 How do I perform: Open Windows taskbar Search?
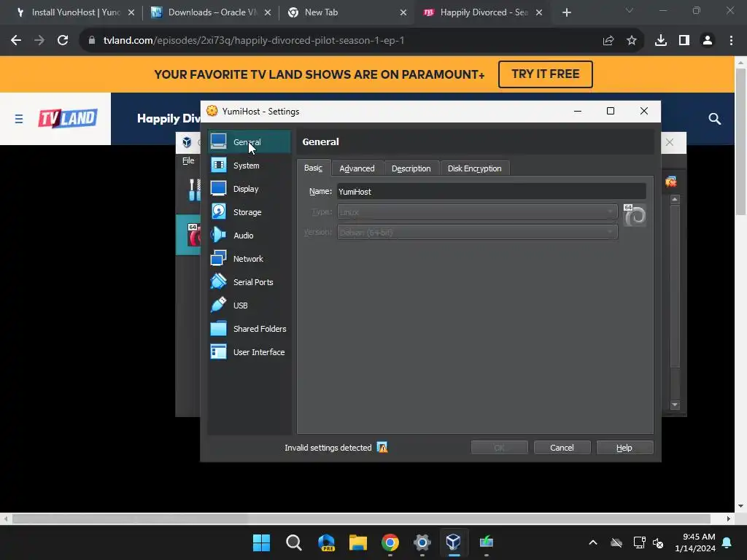tap(293, 542)
